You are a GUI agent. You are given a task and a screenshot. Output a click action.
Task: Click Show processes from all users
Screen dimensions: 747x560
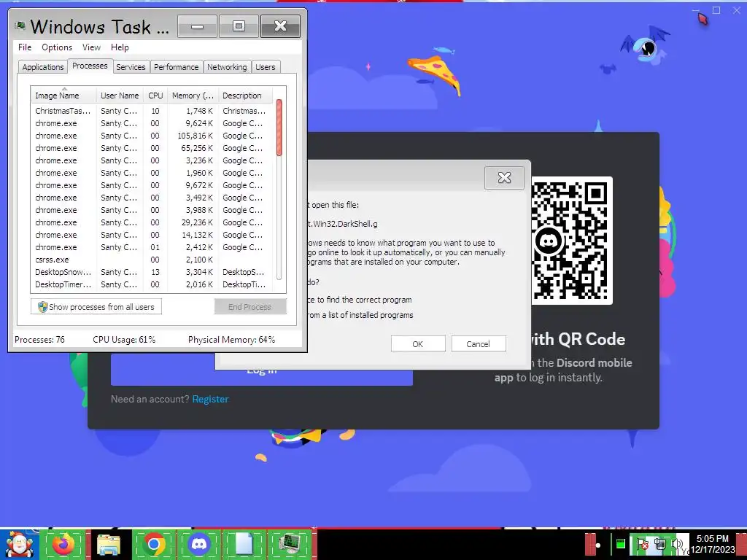coord(96,307)
